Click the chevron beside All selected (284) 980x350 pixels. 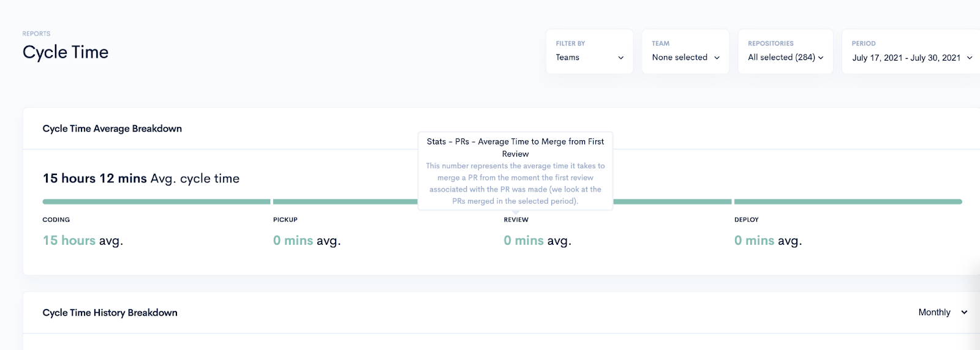tap(821, 58)
